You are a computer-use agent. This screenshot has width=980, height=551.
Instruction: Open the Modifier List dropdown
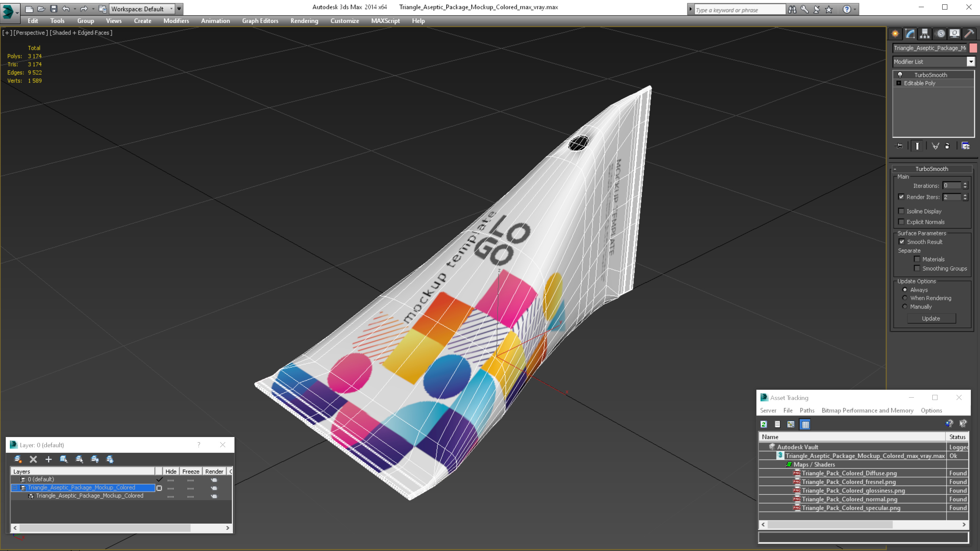[969, 61]
